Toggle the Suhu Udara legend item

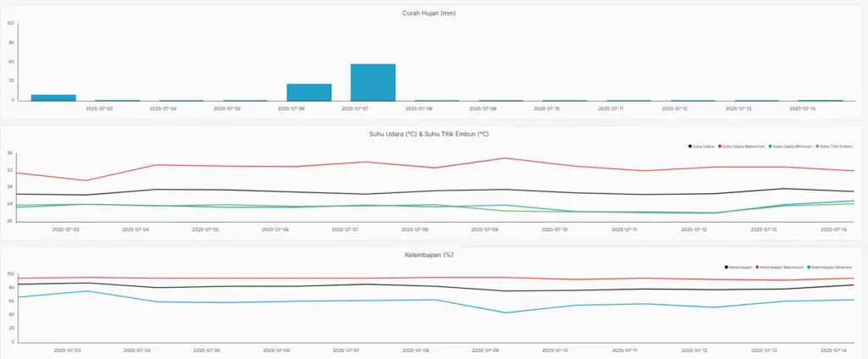click(702, 146)
